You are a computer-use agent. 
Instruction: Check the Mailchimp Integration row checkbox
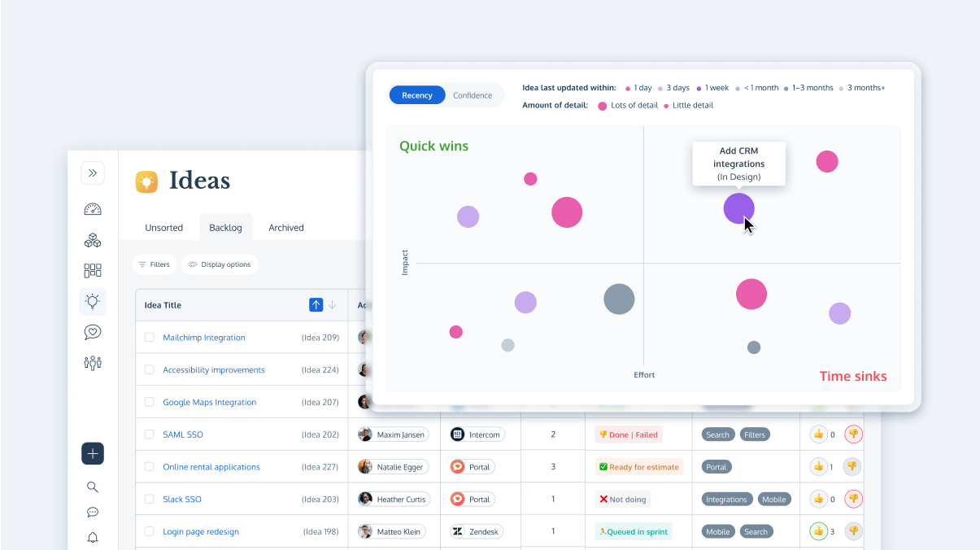point(149,338)
